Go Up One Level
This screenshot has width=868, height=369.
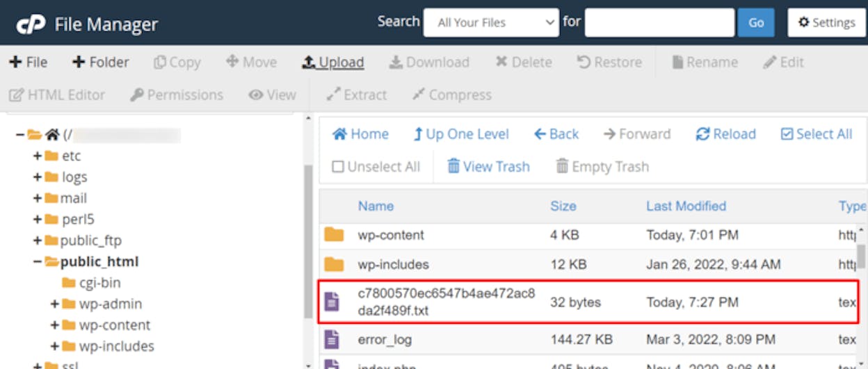click(461, 134)
